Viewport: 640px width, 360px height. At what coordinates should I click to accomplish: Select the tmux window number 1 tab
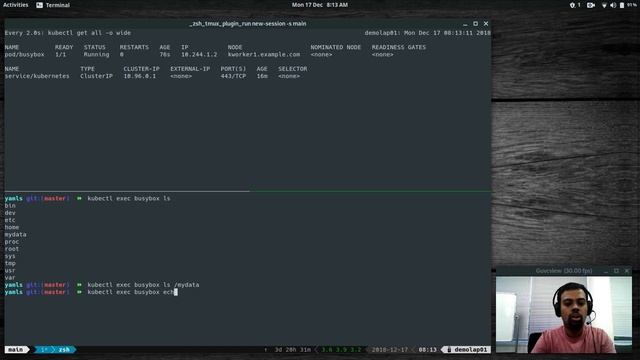click(x=43, y=350)
